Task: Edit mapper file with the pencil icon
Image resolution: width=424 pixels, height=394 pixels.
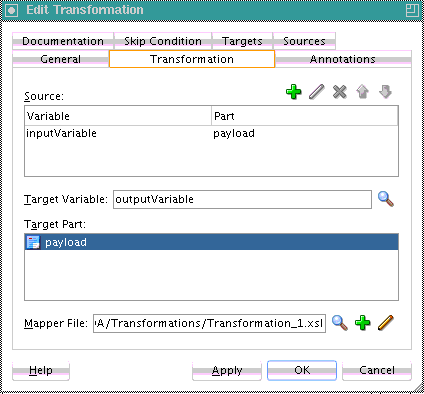Action: click(x=386, y=323)
